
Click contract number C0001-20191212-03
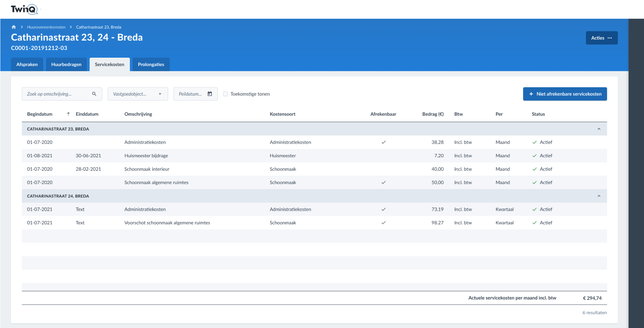click(39, 48)
